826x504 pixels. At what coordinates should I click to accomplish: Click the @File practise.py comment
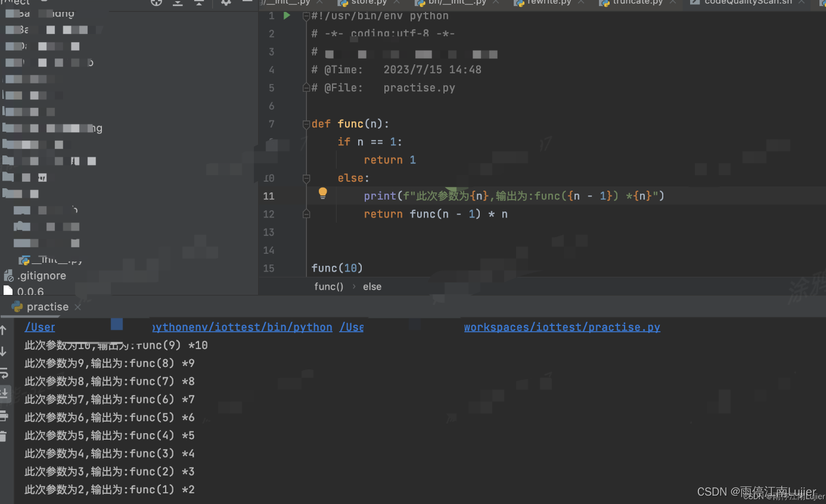pos(383,88)
